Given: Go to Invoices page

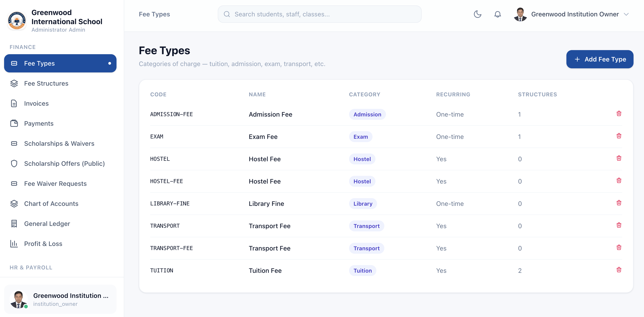Looking at the screenshot, I should 60,103.
